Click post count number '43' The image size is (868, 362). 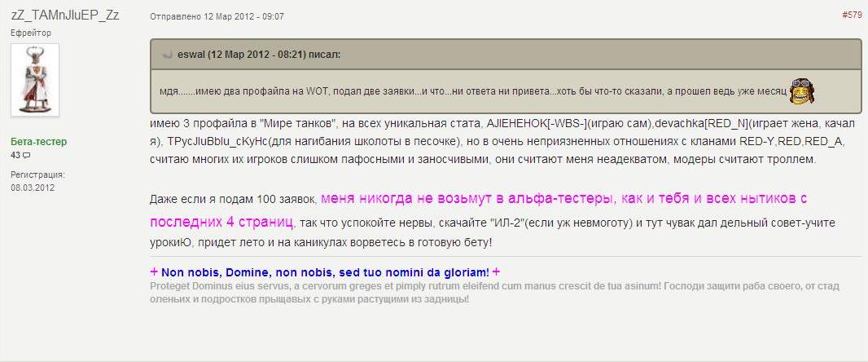click(x=15, y=155)
